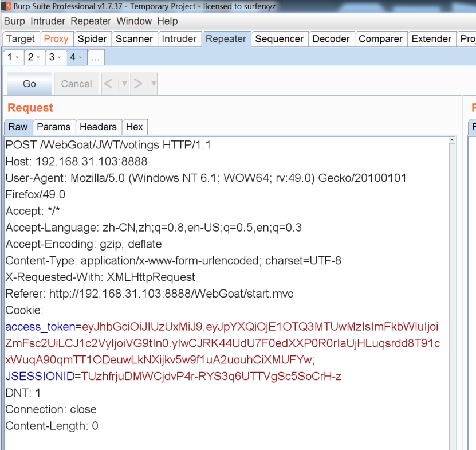This screenshot has height=450, width=476.
Task: Open the Burp menu
Action: click(14, 21)
